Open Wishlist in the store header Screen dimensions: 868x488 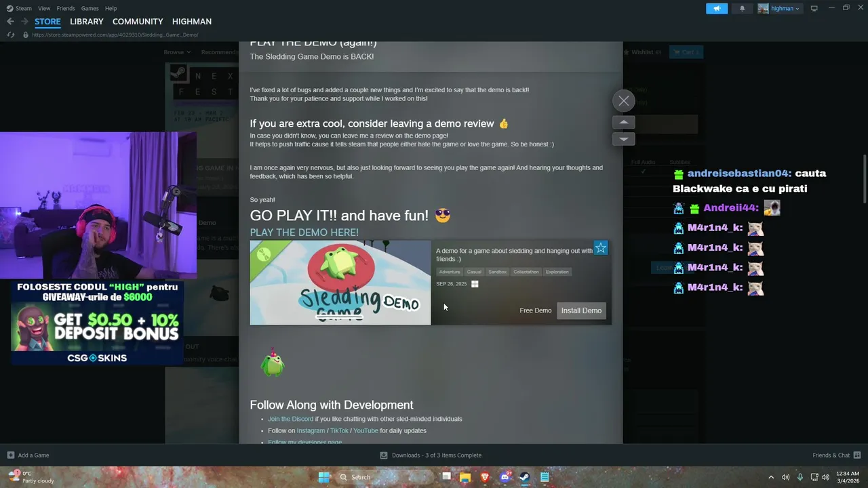pos(642,52)
